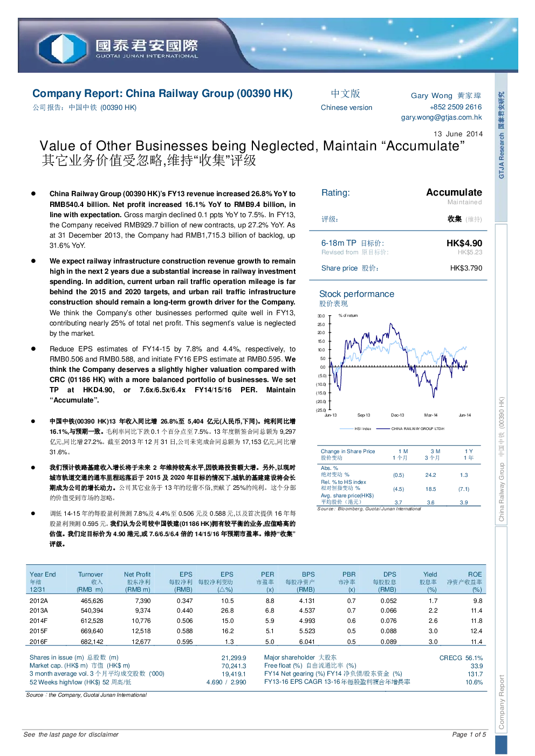The width and height of the screenshot is (535, 756).
Task: Click the HK$4.90 target price
Action: pos(464,243)
